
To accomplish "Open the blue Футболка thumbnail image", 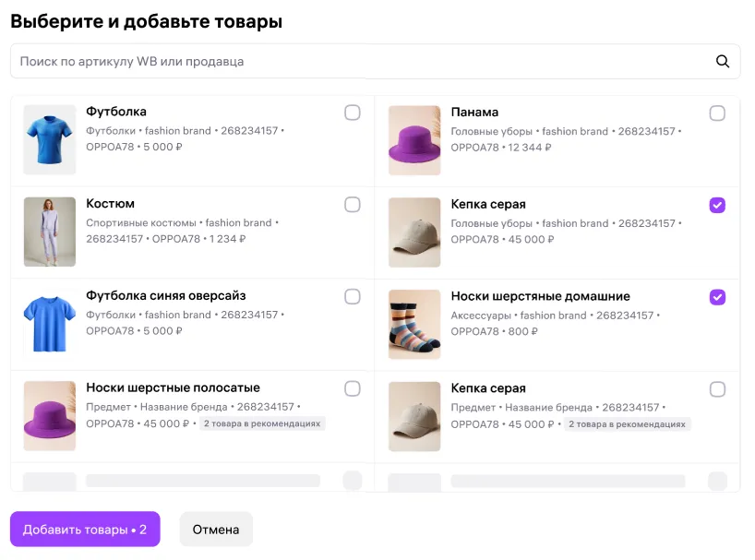I will (x=50, y=139).
